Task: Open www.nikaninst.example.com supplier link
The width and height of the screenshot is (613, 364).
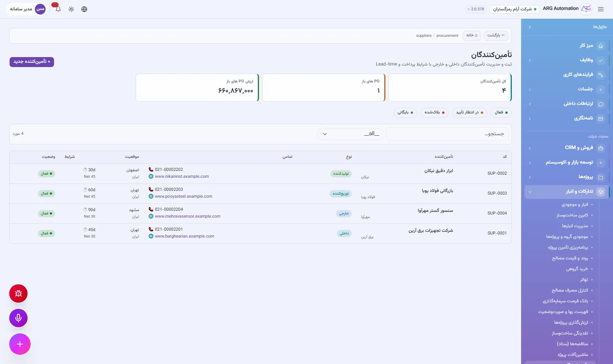Action: coord(182,177)
